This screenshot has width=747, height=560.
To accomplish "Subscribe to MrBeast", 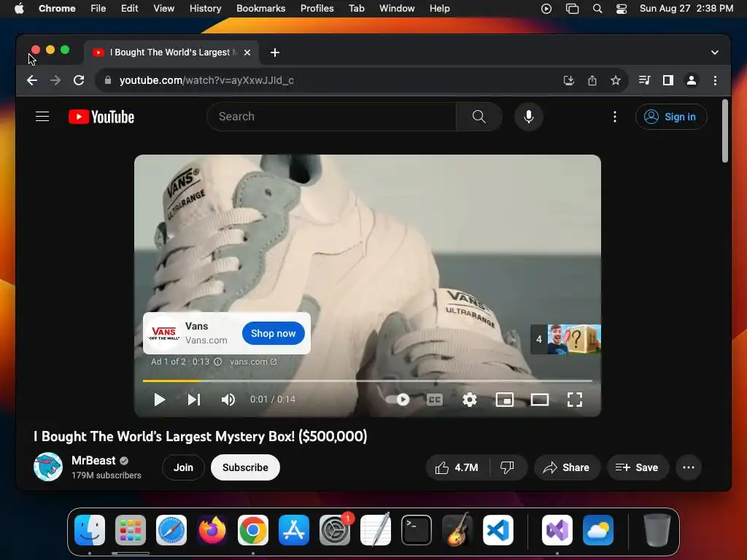I will tap(245, 467).
